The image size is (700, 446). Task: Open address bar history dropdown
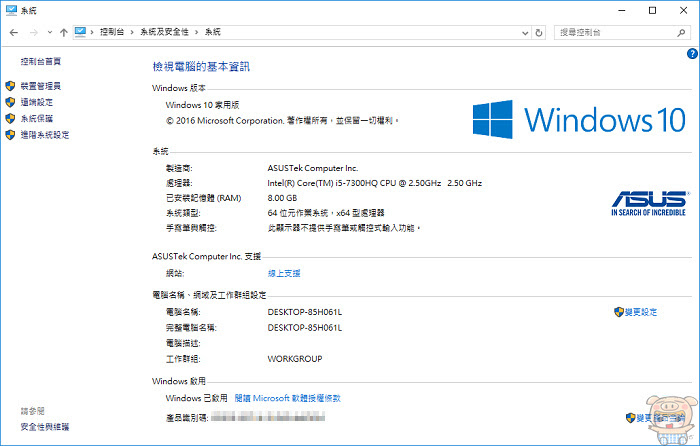525,33
